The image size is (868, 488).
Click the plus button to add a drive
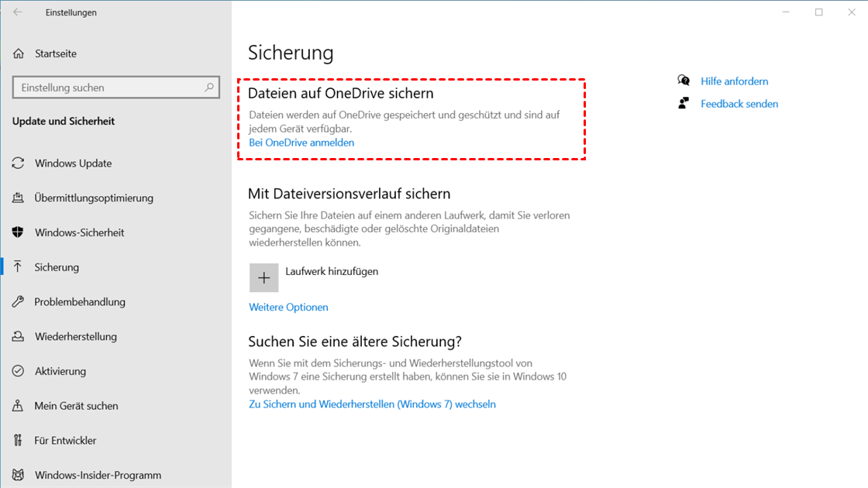(263, 278)
